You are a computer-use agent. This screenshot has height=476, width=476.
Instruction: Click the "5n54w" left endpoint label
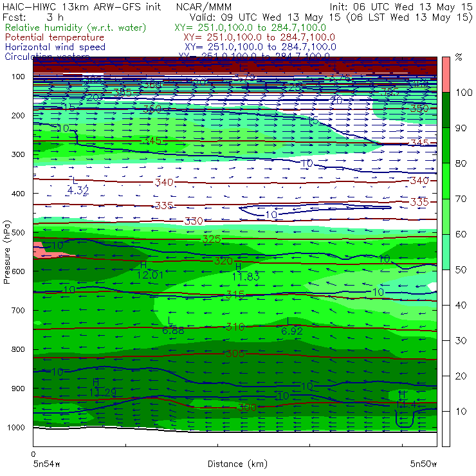click(46, 464)
